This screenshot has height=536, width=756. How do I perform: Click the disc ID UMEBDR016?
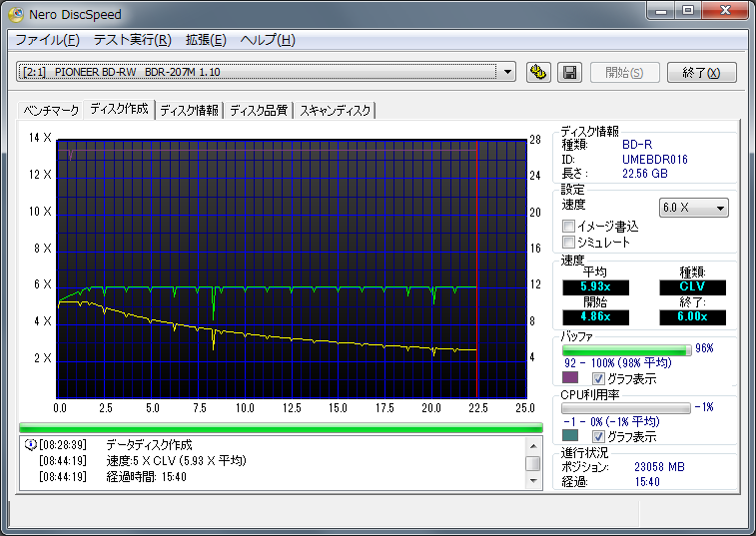pyautogui.click(x=655, y=160)
